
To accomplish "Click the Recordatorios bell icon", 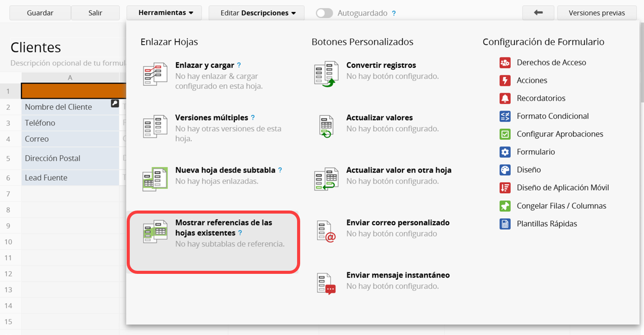I will (505, 98).
